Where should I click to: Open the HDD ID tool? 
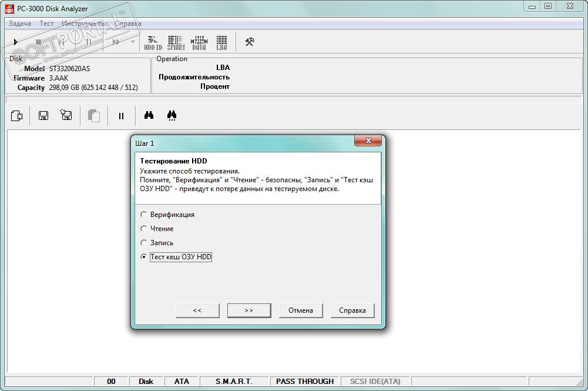point(153,43)
